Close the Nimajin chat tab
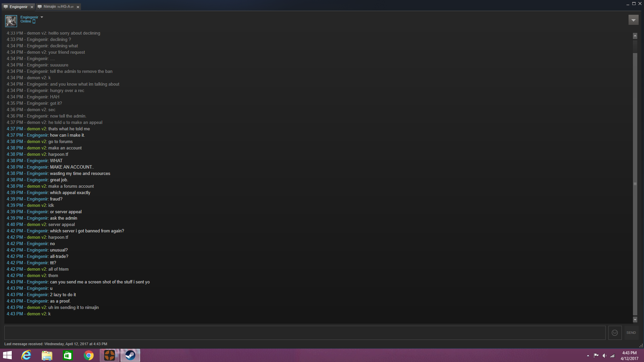Screen dimensions: 644x362 [x=78, y=7]
